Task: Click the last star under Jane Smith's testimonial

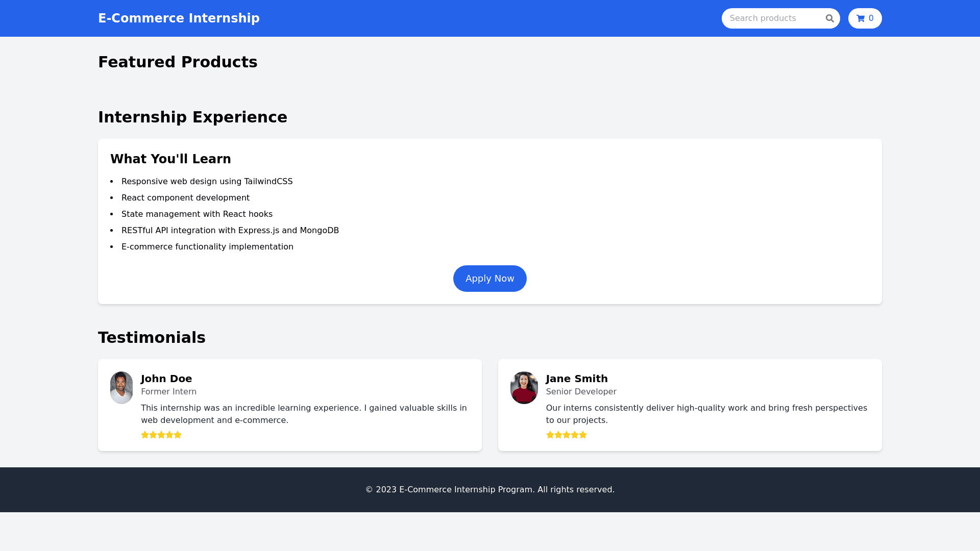Action: tap(583, 435)
